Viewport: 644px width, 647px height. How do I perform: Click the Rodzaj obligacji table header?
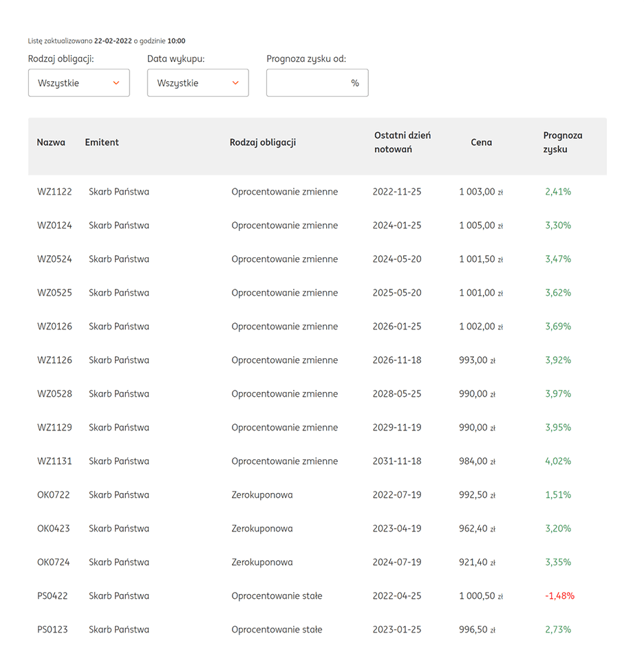[x=263, y=142]
